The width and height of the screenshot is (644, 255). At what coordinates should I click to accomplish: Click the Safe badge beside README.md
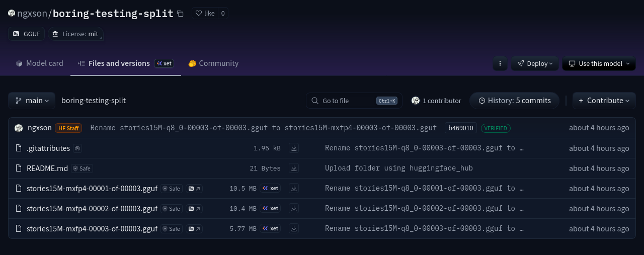coord(82,168)
